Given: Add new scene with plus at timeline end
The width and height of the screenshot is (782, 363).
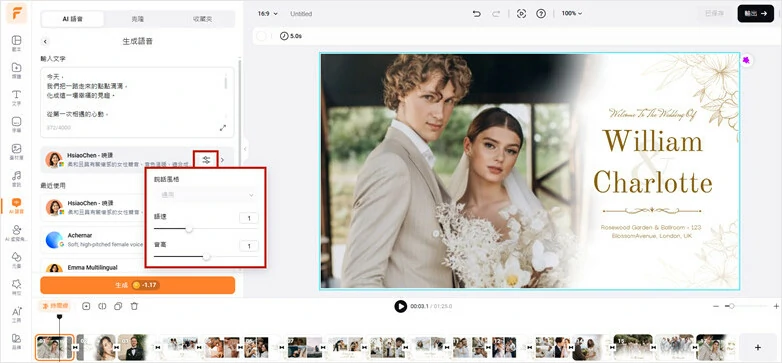Looking at the screenshot, I should [758, 347].
